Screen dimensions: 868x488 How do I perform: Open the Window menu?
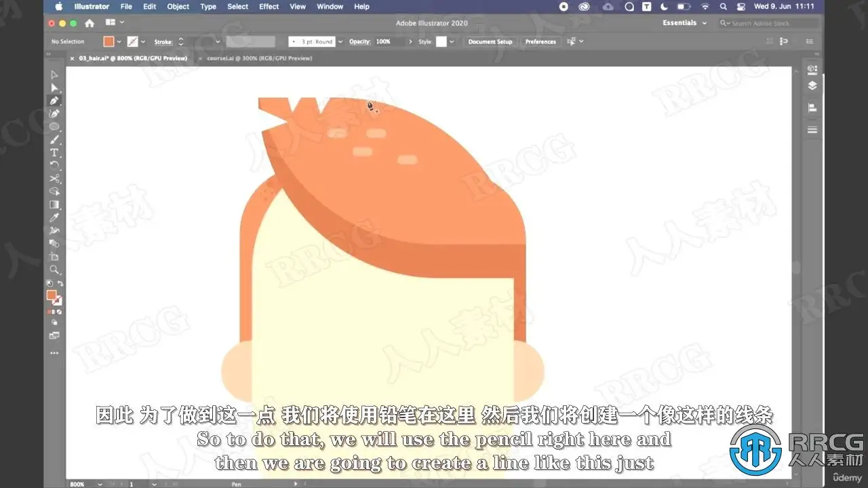[330, 7]
